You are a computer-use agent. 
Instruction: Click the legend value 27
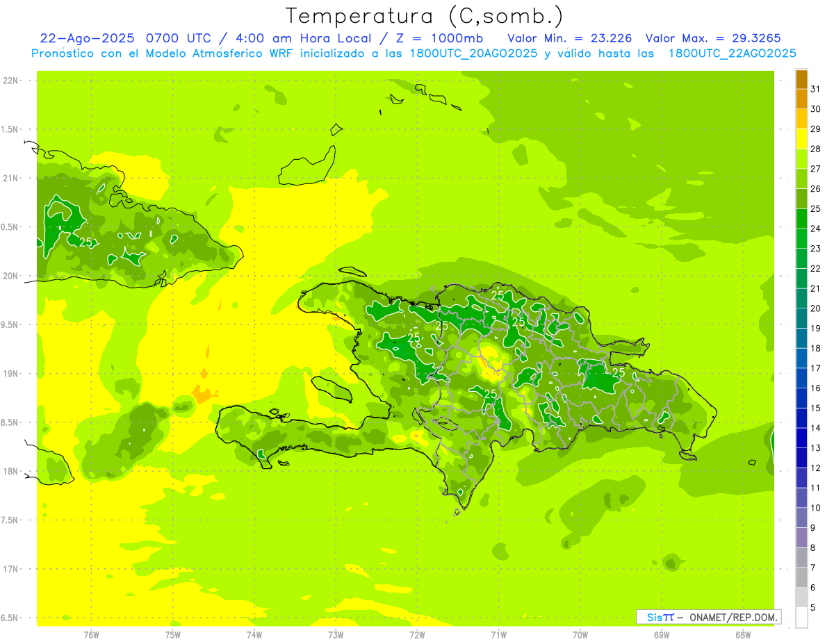coord(816,169)
